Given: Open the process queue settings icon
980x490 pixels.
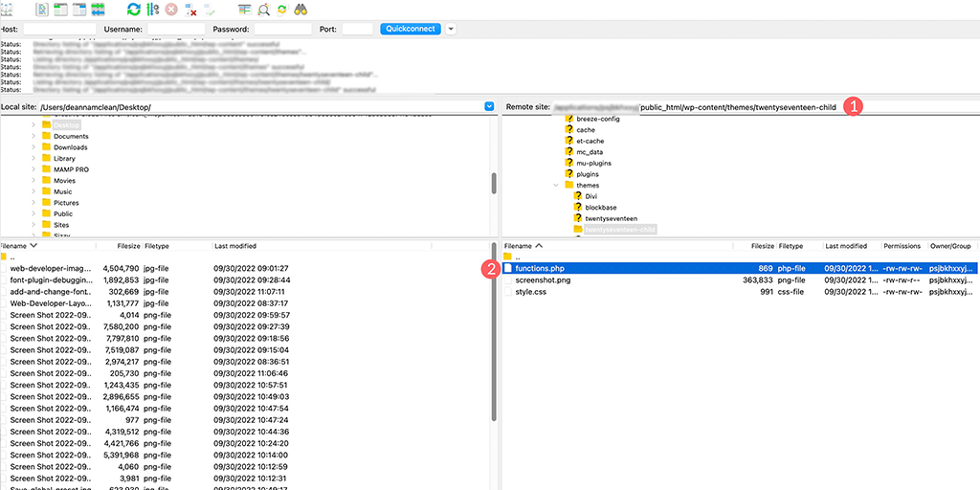Looking at the screenshot, I should pos(152,10).
